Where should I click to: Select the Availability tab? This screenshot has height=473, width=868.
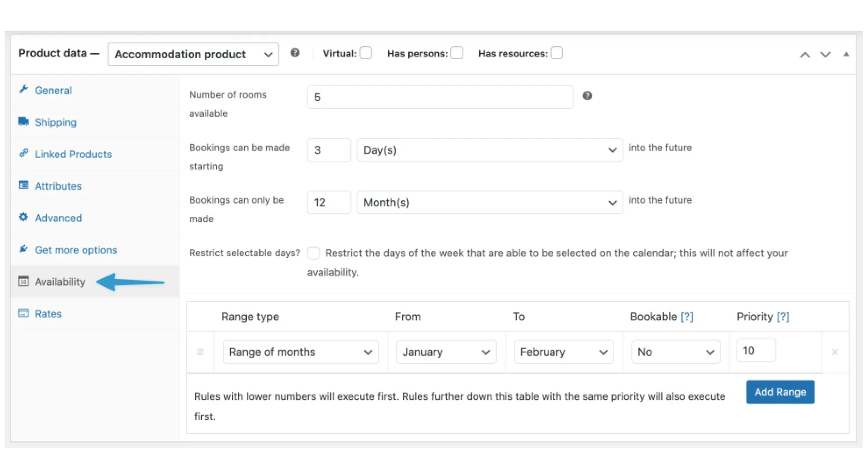pos(95,281)
